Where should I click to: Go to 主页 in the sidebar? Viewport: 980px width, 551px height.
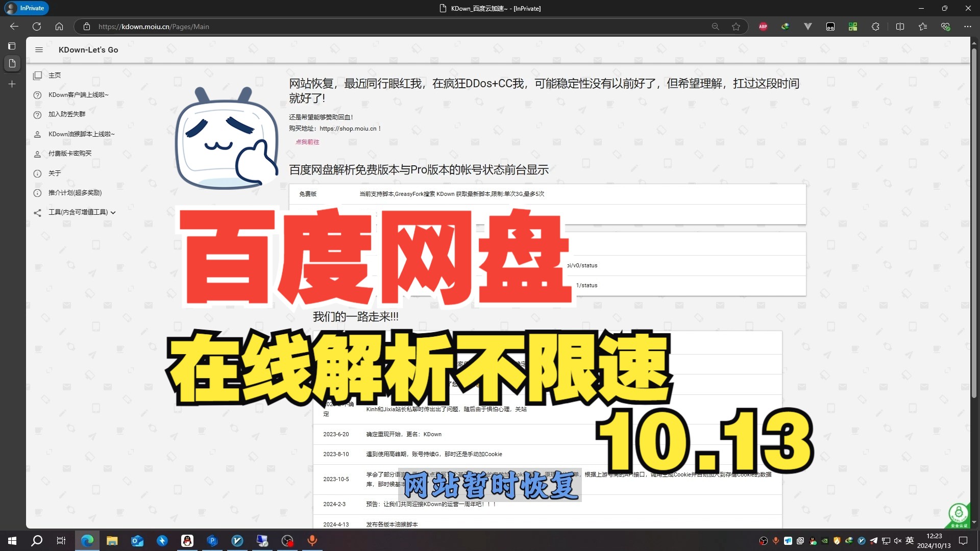point(55,76)
